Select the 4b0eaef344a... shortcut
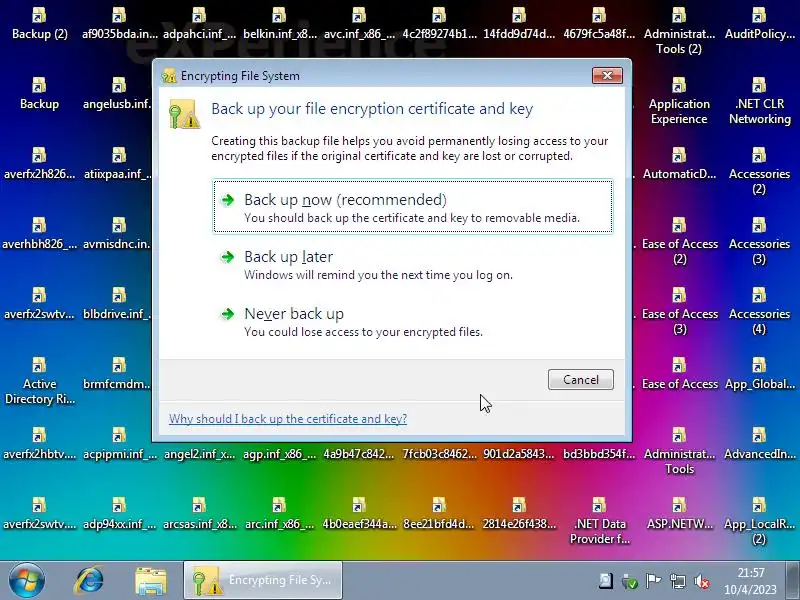Viewport: 800px width, 600px height. [359, 513]
